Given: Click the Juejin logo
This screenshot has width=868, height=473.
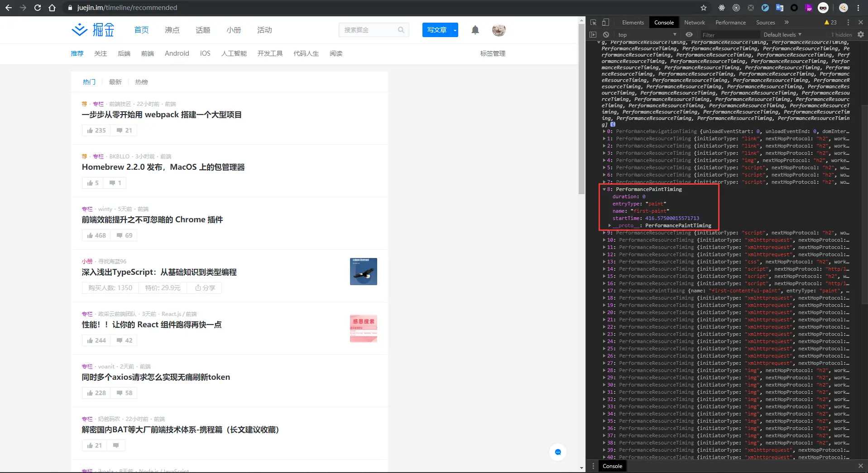Looking at the screenshot, I should click(x=93, y=30).
